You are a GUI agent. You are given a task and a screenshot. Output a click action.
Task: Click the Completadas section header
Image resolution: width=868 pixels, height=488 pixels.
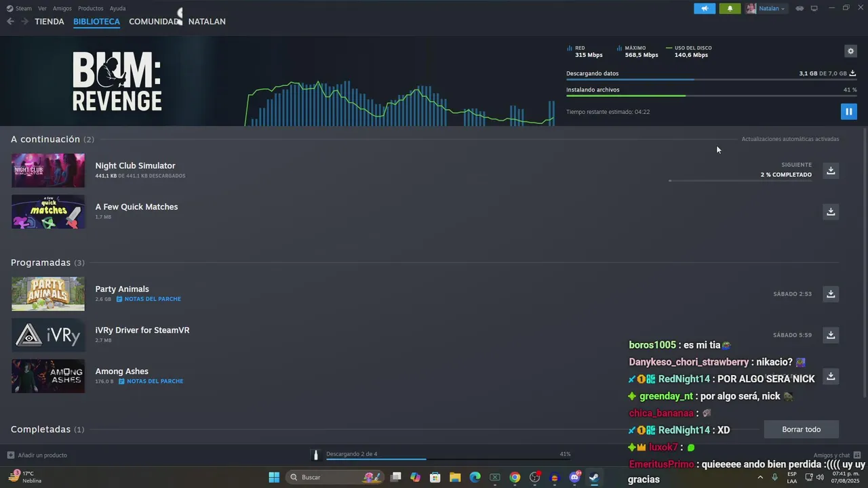pyautogui.click(x=47, y=430)
